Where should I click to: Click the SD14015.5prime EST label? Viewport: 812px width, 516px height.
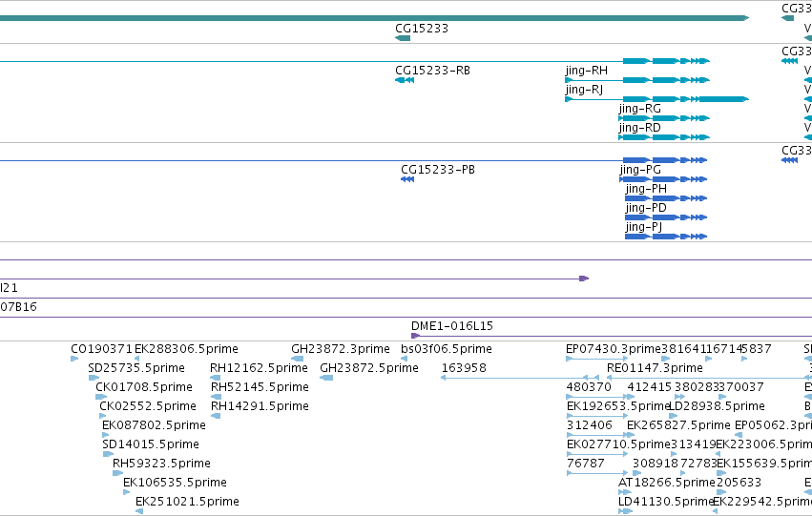[x=151, y=444]
